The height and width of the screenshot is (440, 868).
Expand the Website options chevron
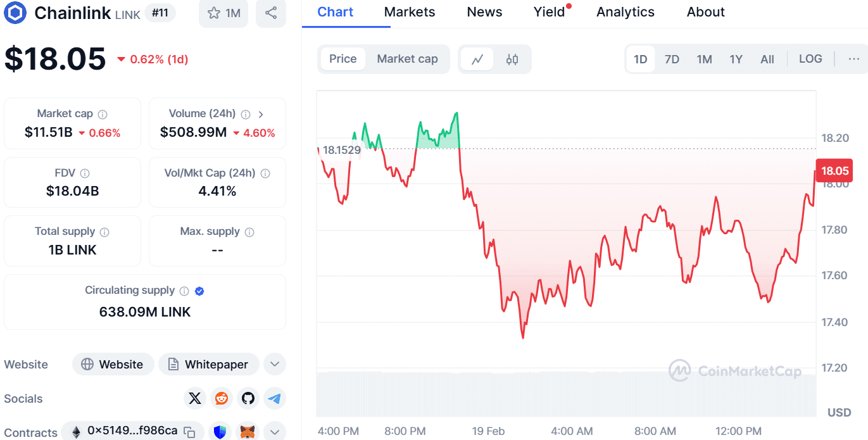274,364
